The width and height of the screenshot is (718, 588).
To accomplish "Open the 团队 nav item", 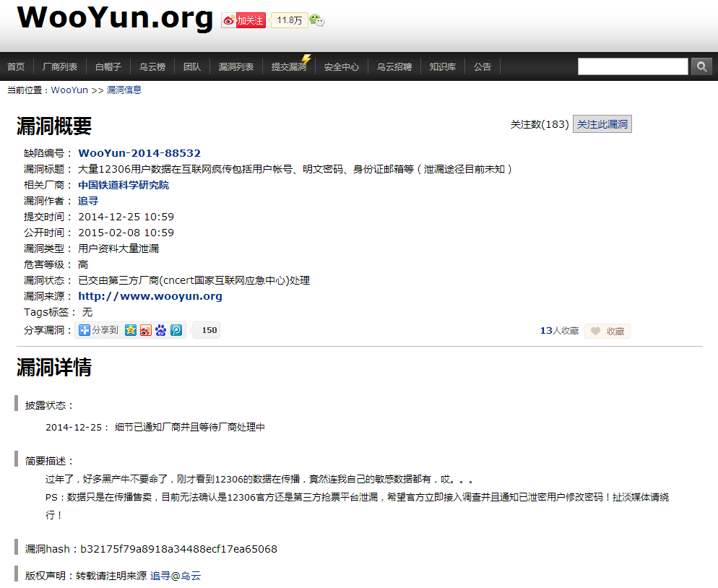I will (x=192, y=67).
